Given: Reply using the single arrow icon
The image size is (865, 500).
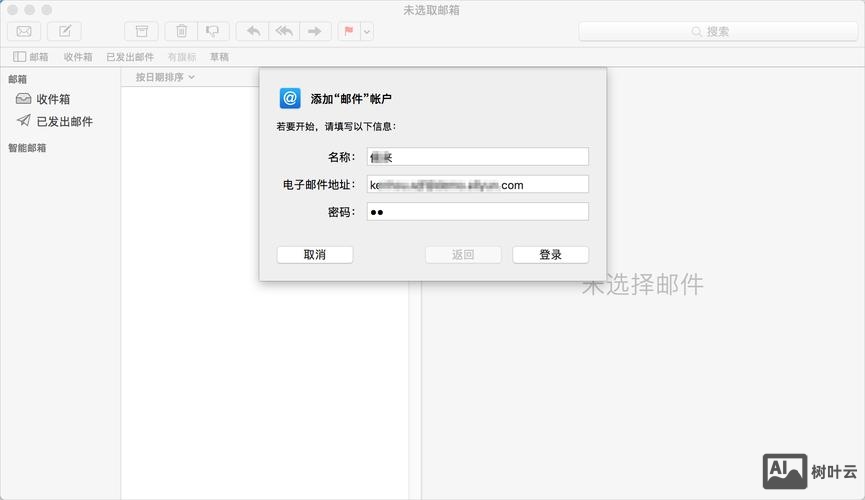Looking at the screenshot, I should point(253,31).
